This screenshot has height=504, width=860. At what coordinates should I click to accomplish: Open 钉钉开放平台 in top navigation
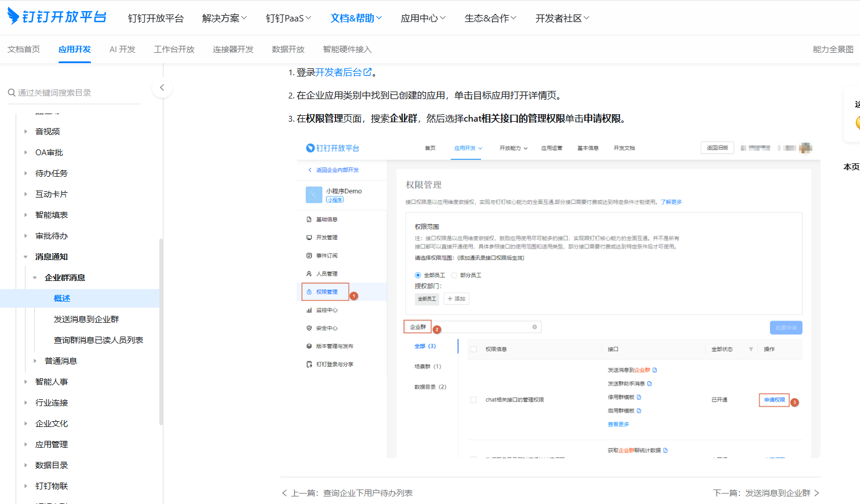click(x=155, y=19)
